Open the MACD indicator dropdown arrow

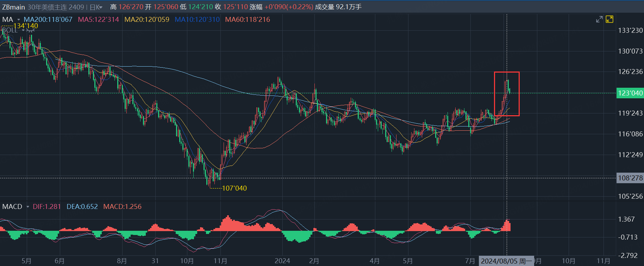tap(27, 207)
